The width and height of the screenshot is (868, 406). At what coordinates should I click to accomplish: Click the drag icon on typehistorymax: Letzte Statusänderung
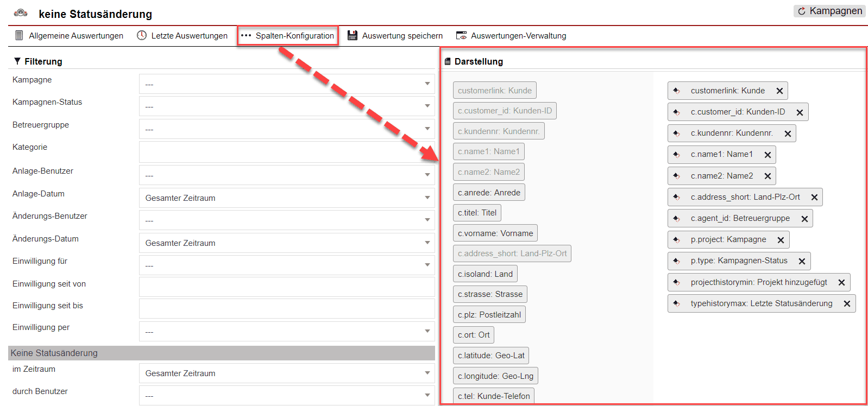click(x=677, y=303)
